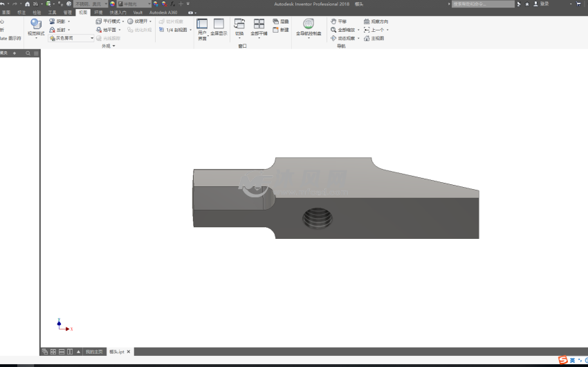Viewport: 588px width, 367px height.
Task: Open the 灰色房间 lighting style dropdown
Action: pos(91,39)
